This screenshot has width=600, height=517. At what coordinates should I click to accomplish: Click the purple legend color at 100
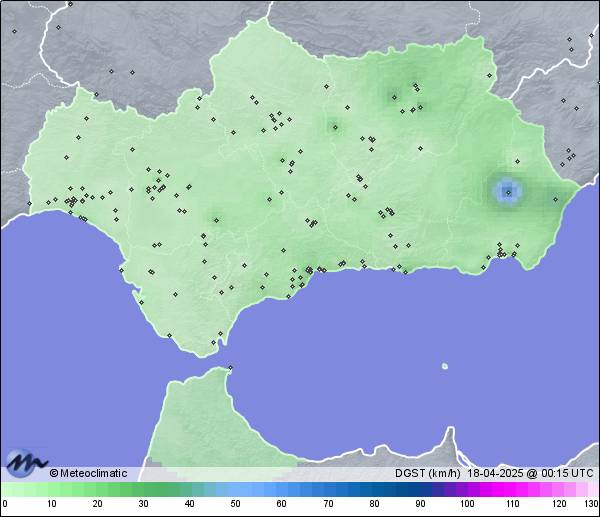click(x=467, y=489)
